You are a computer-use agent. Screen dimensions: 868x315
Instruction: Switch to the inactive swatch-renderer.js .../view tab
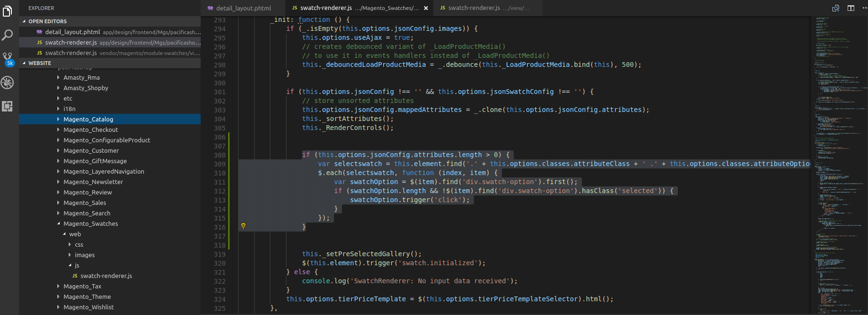(488, 8)
